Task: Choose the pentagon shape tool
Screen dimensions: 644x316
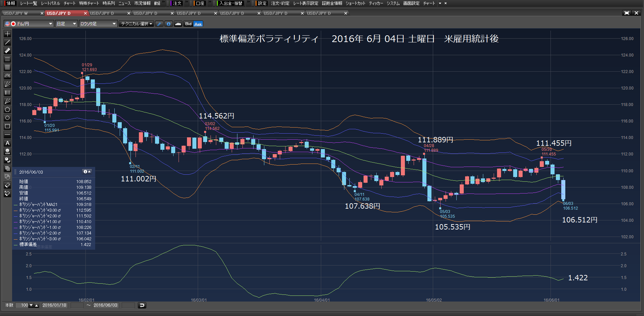Action: click(7, 109)
